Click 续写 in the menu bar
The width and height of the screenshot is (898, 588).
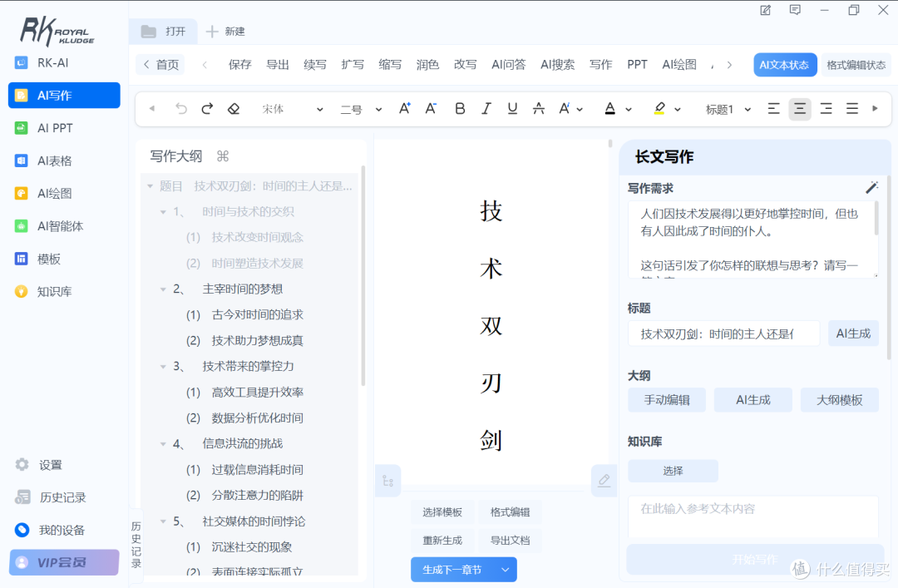pyautogui.click(x=315, y=64)
